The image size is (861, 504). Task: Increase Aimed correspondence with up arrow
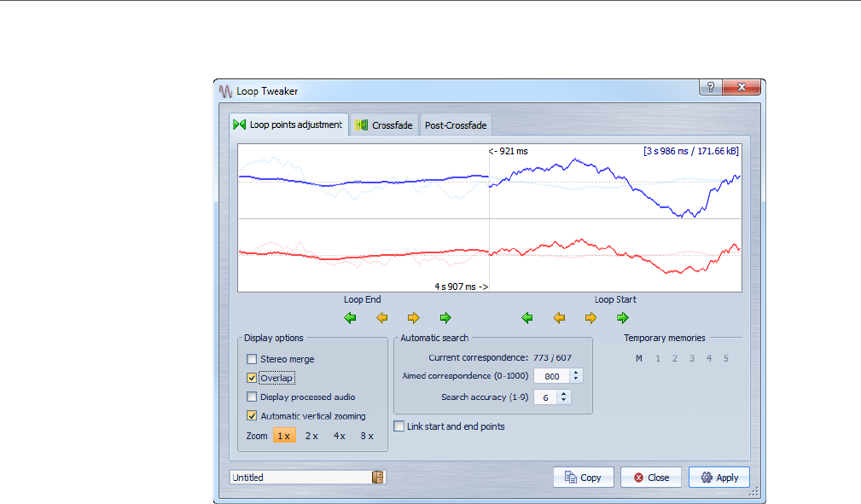point(576,372)
